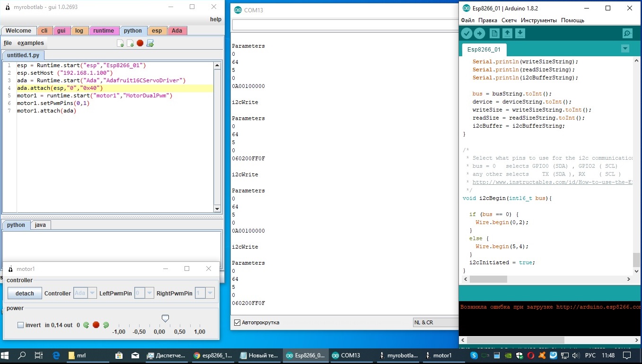Image resolution: width=642 pixels, height=364 pixels.
Task: Click the Opera icon in the system tray
Action: 531,355
